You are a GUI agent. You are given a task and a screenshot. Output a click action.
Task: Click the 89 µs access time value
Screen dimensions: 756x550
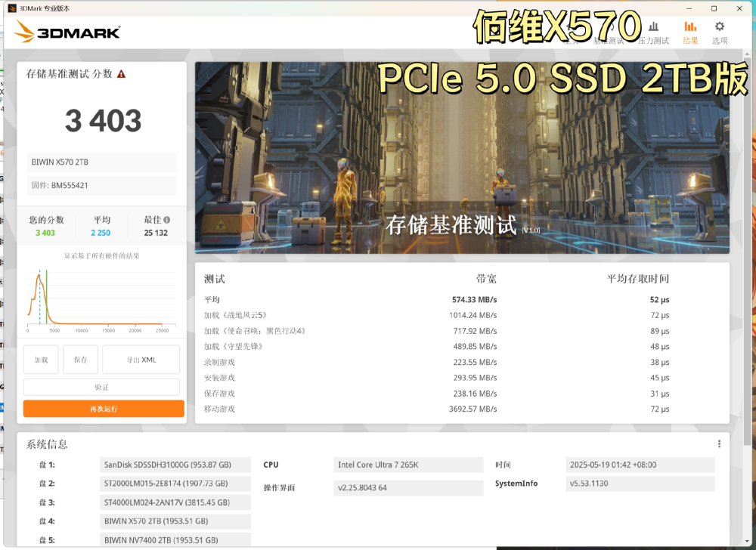659,331
